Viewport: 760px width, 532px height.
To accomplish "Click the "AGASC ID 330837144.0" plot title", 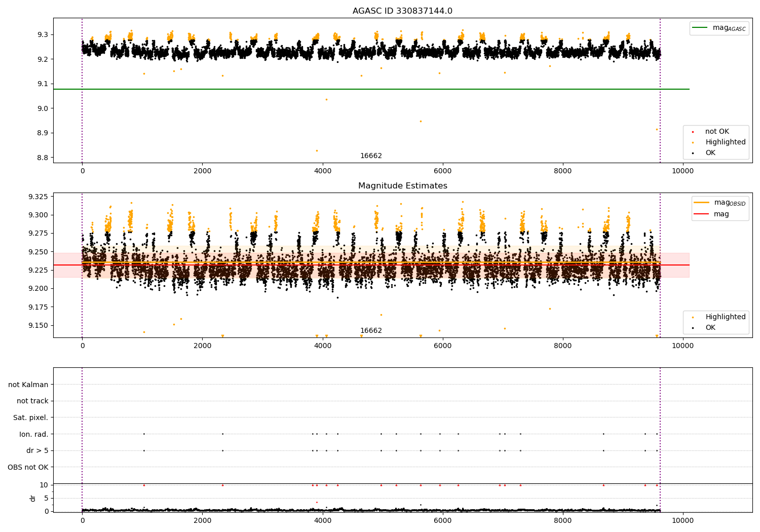I will 402,11.
